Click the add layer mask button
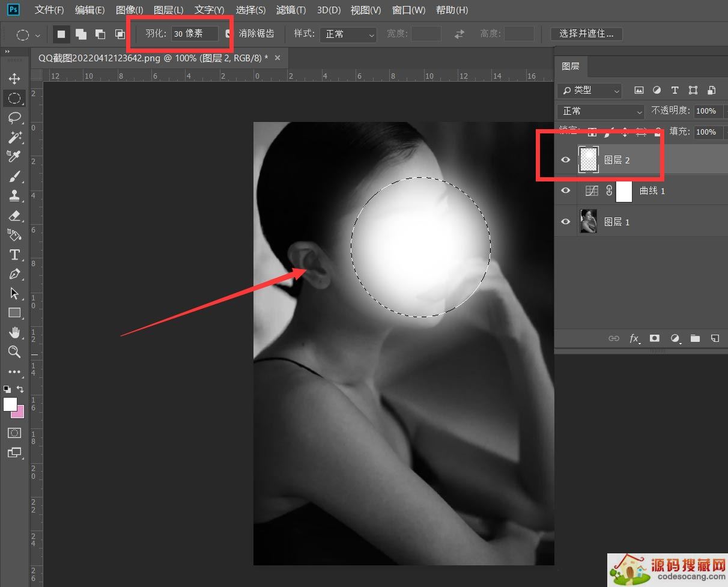The image size is (728, 587). [x=655, y=338]
